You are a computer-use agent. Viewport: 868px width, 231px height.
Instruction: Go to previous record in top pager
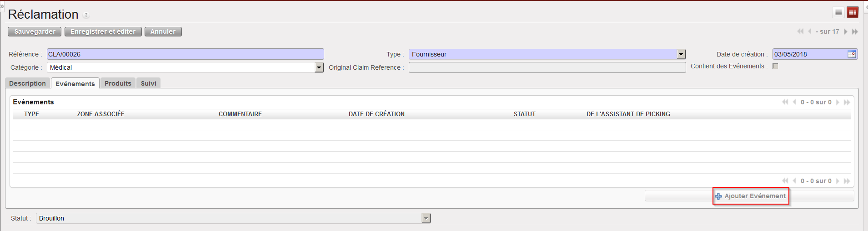(810, 31)
